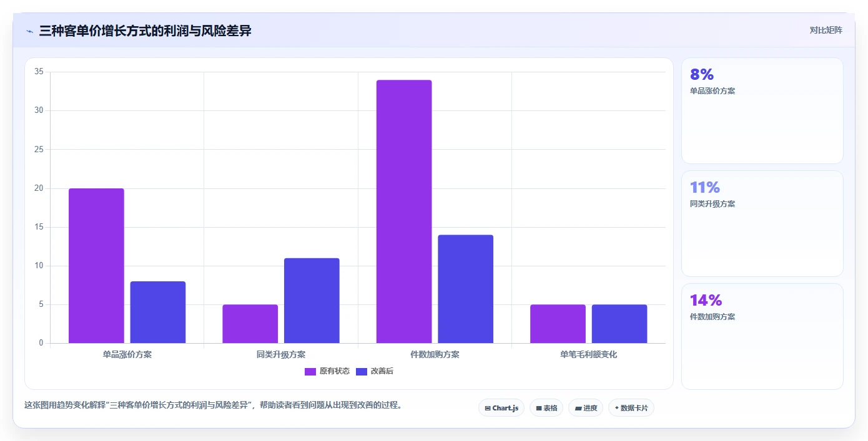The height and width of the screenshot is (441, 868).
Task: Click the purple bar for 单品涨价方案
Action: tap(96, 266)
